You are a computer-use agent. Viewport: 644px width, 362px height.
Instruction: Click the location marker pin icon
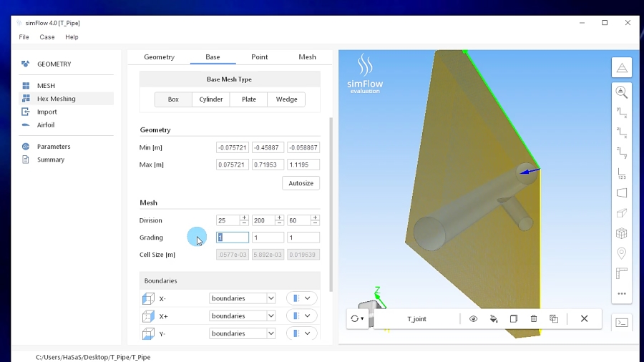(x=621, y=253)
